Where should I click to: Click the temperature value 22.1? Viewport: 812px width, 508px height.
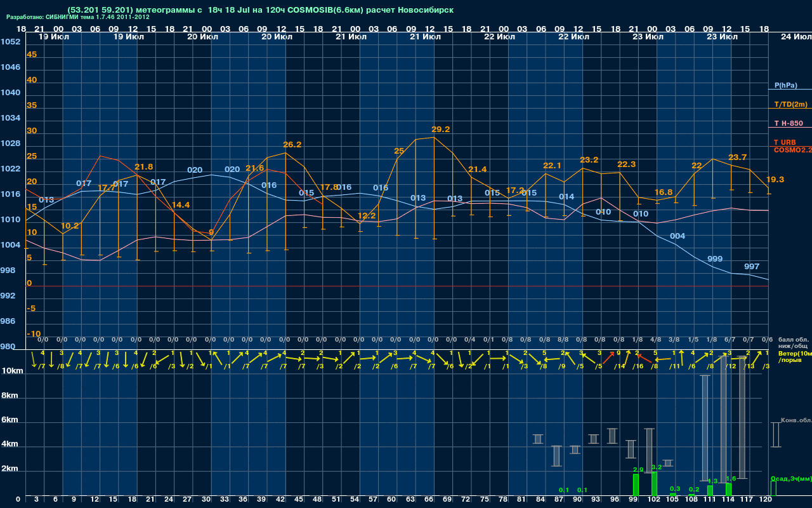tap(552, 166)
